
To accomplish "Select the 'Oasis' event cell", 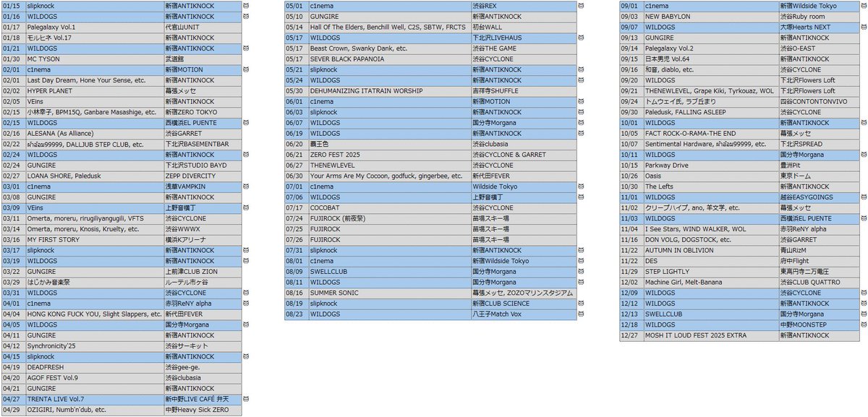I will click(x=710, y=176).
